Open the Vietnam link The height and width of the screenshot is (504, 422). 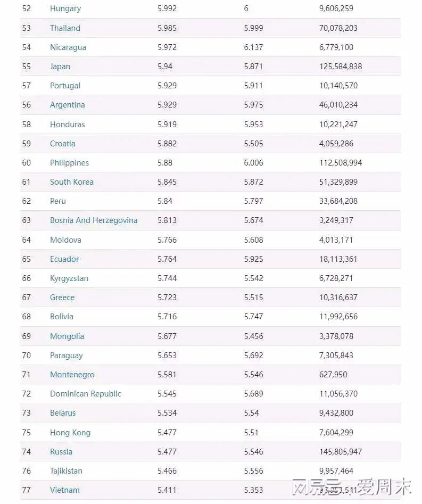pyautogui.click(x=65, y=490)
